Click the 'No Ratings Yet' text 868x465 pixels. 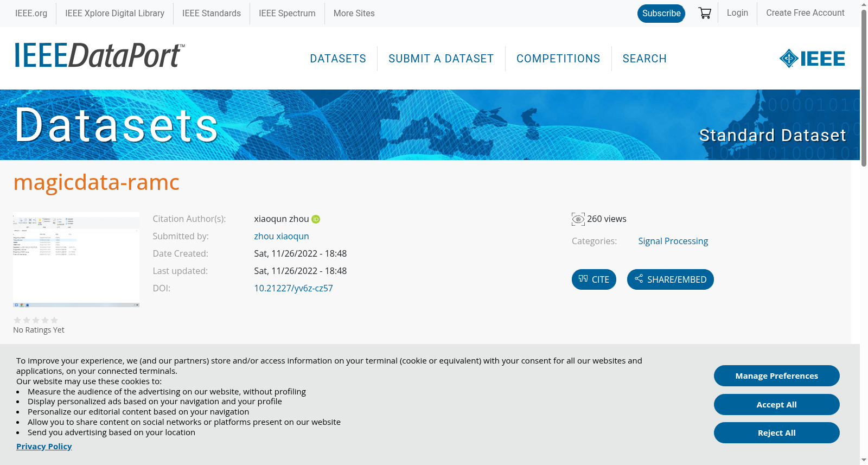(x=39, y=330)
